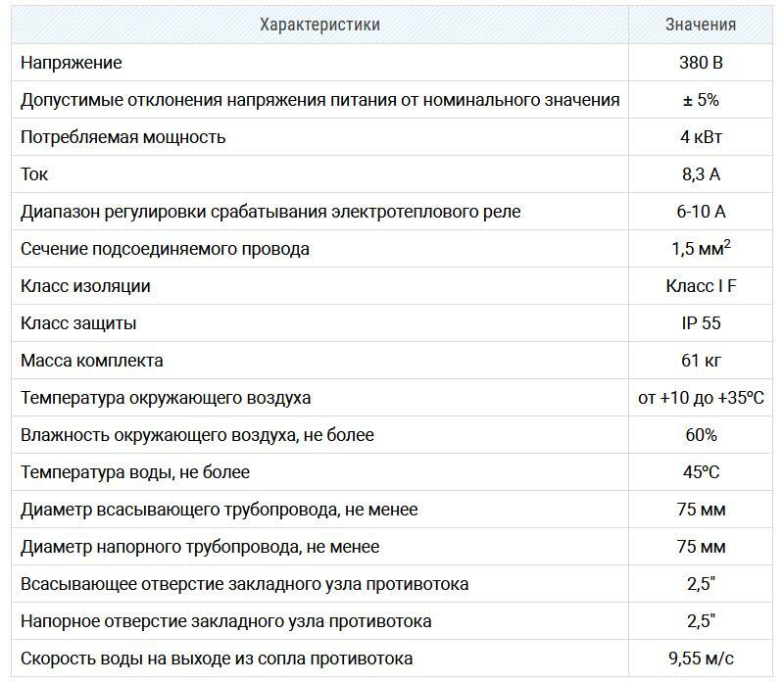Select "Сечение подсоединяемого провода" row label
This screenshot has width=784, height=684.
pyautogui.click(x=165, y=249)
